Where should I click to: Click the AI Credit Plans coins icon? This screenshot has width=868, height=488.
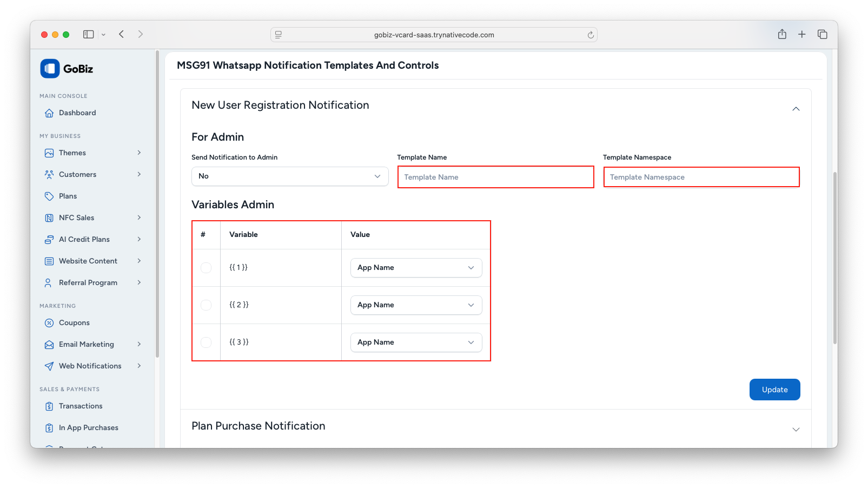[49, 240]
